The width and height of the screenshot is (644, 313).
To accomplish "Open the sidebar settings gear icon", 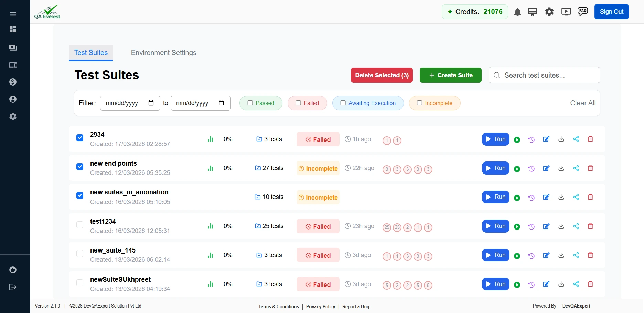I will (x=13, y=116).
